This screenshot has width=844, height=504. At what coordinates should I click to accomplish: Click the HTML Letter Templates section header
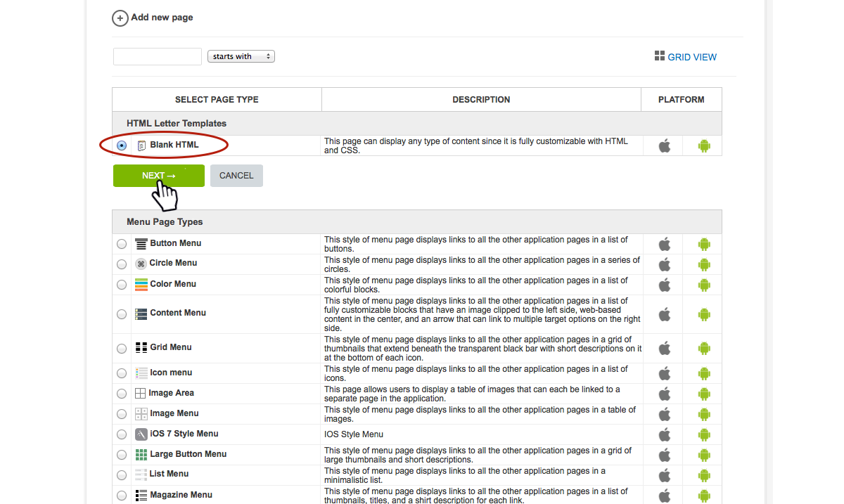tap(417, 123)
